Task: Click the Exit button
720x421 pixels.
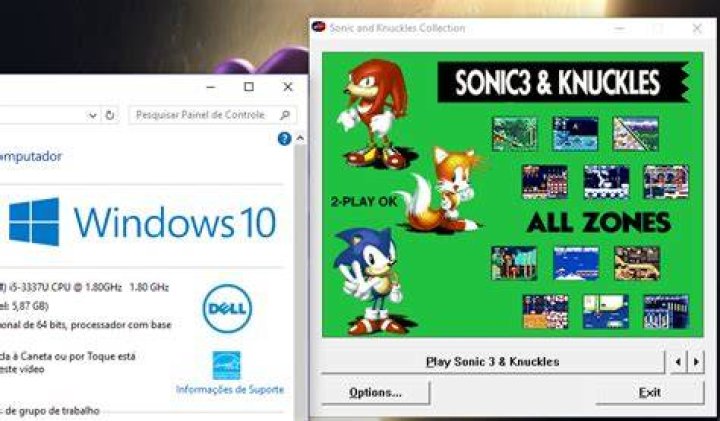Action: point(650,393)
